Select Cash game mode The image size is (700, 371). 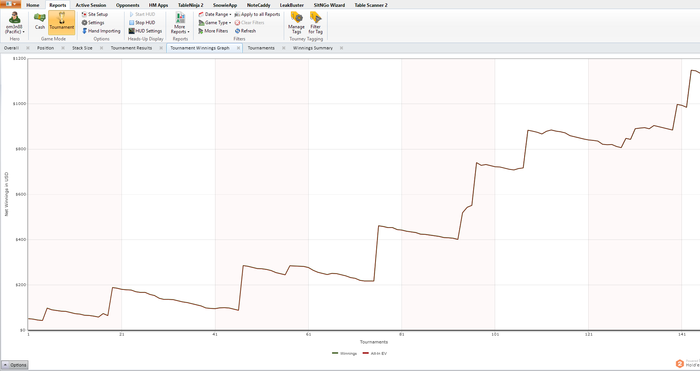tap(40, 22)
